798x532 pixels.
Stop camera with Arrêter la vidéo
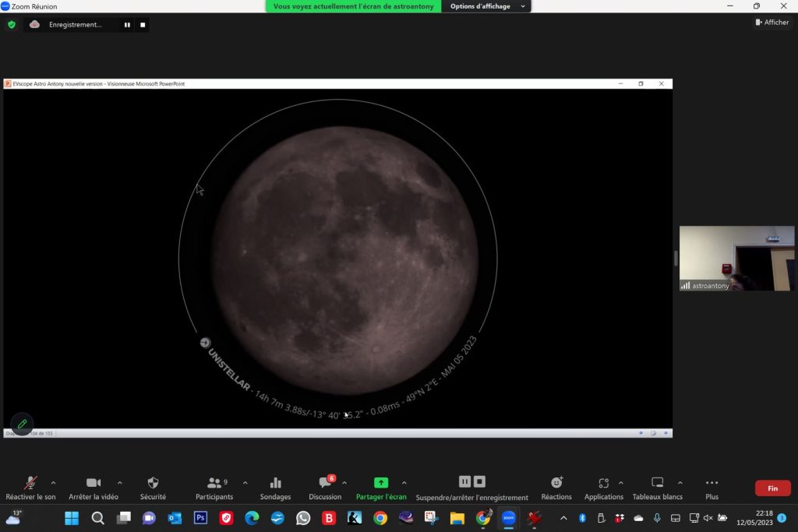[94, 488]
